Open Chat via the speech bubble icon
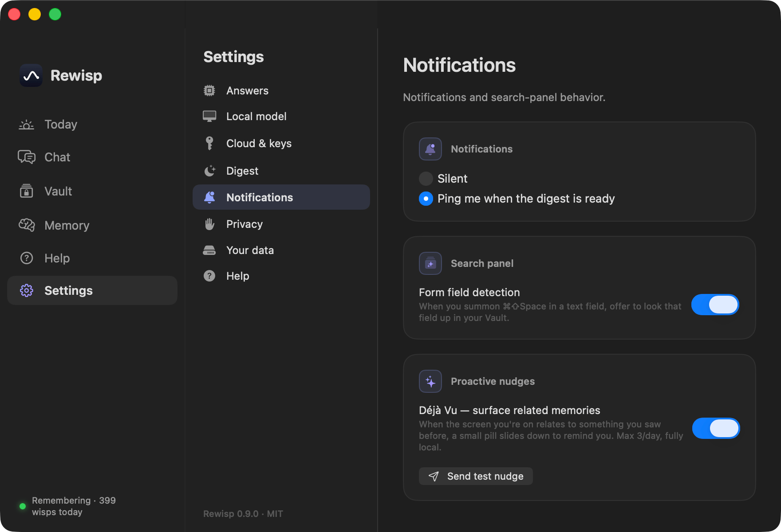This screenshot has width=781, height=532. point(27,157)
